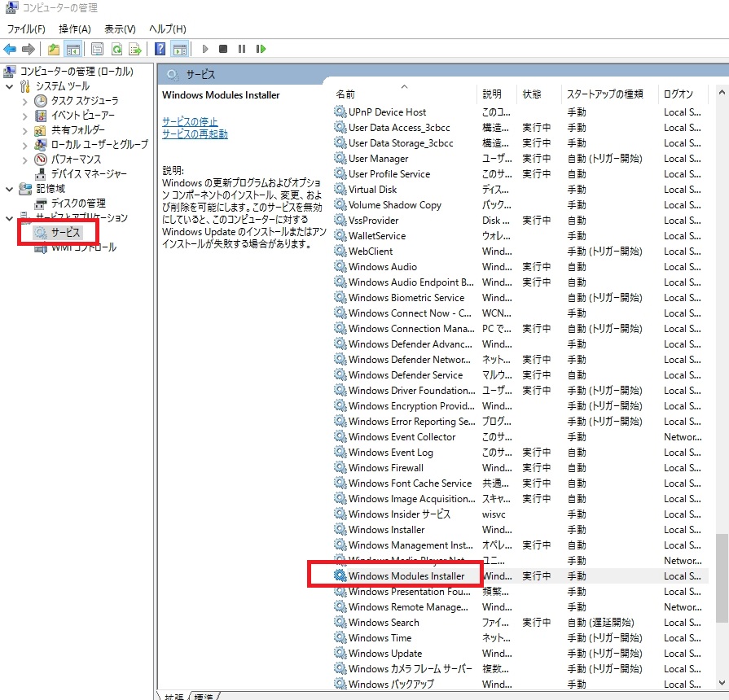Select the Windows Modules Installer row

point(520,576)
